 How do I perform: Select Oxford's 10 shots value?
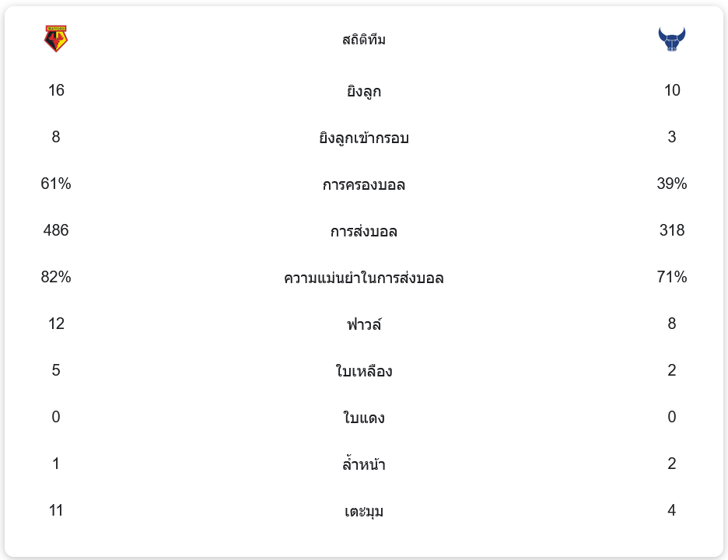click(672, 91)
